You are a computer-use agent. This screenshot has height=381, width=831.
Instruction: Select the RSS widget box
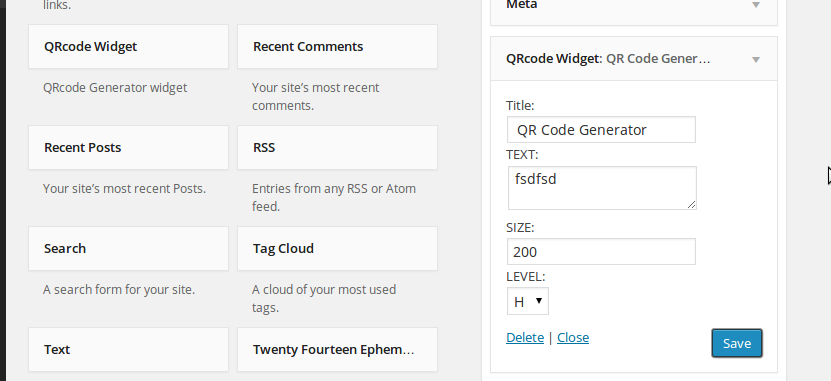tap(338, 148)
